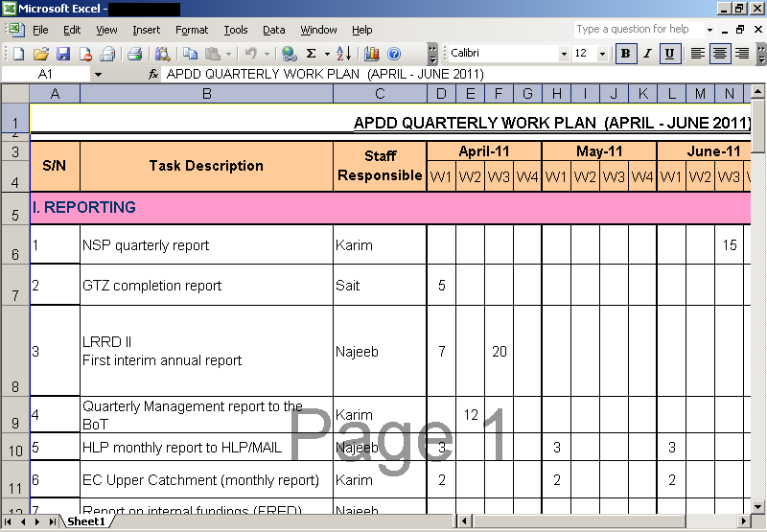This screenshot has width=767, height=532.
Task: Expand the Calibri font name dropdown
Action: [x=564, y=54]
